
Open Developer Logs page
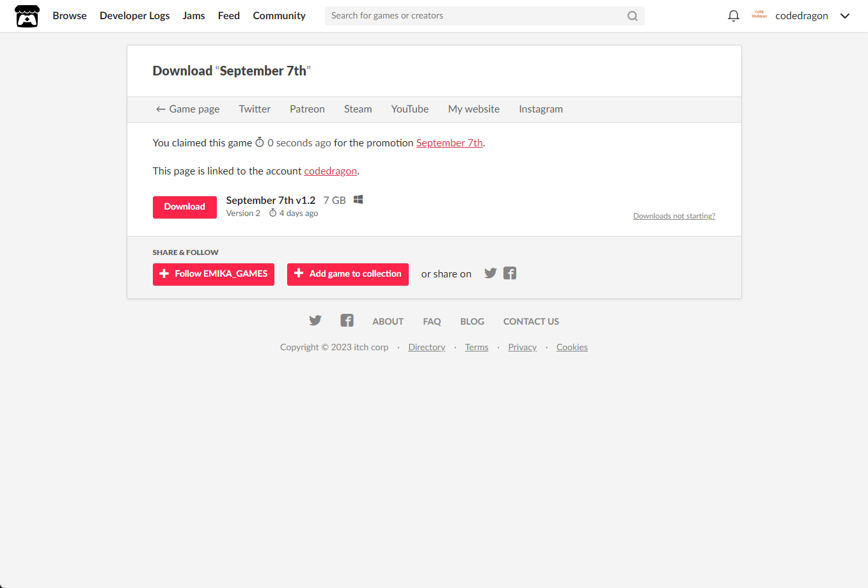[x=135, y=16]
